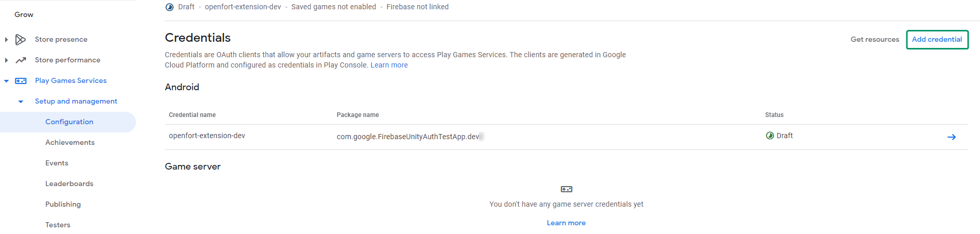Click the arrow icon on openfort-extension-dev row

click(951, 137)
